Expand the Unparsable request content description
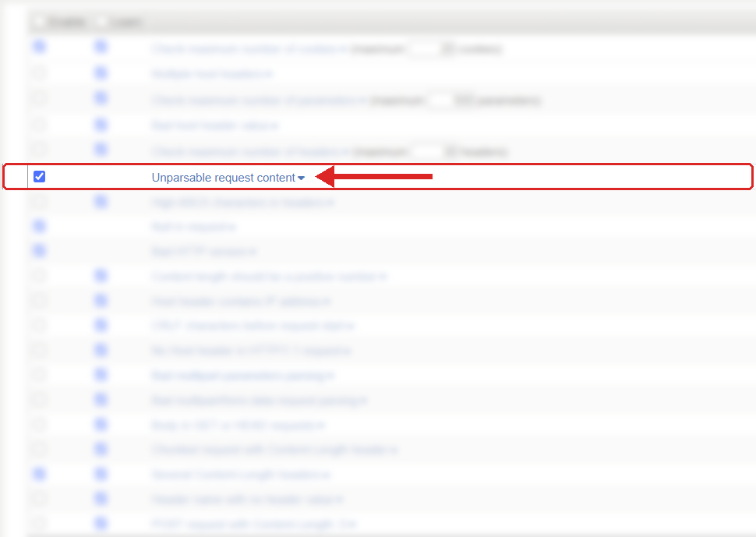The height and width of the screenshot is (537, 756). [x=301, y=178]
